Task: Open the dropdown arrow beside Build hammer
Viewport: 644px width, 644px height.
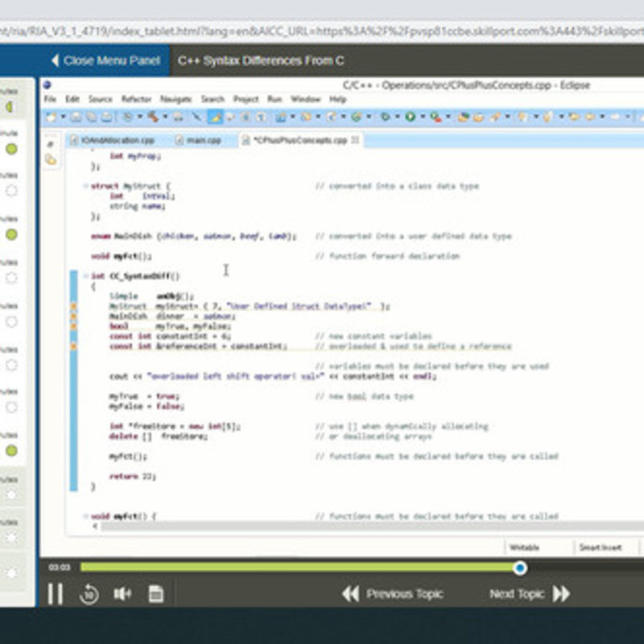Action: pos(165,117)
